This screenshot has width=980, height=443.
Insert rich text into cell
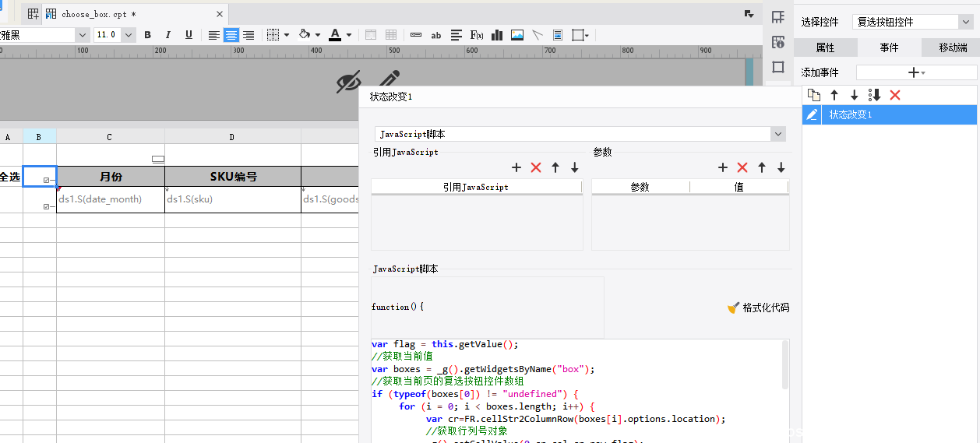(x=457, y=35)
